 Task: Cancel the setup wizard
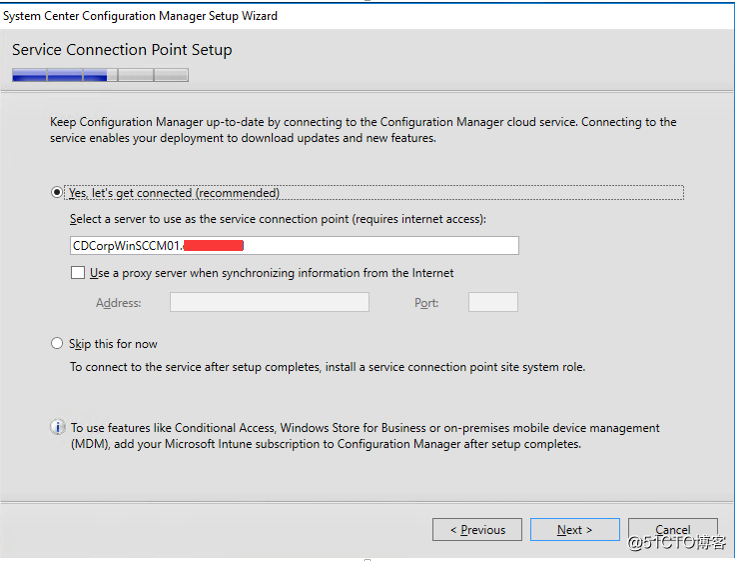click(673, 530)
